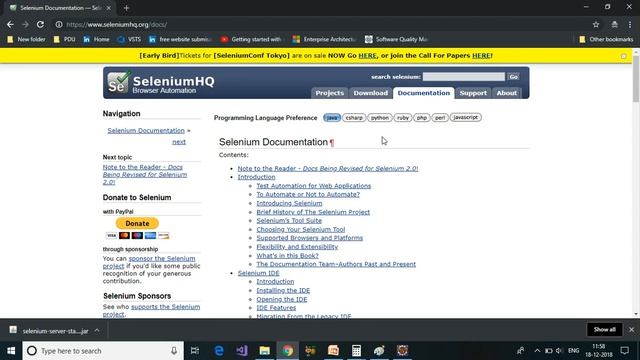Open the taskbar clock and date
This screenshot has height=360, width=640.
click(599, 351)
